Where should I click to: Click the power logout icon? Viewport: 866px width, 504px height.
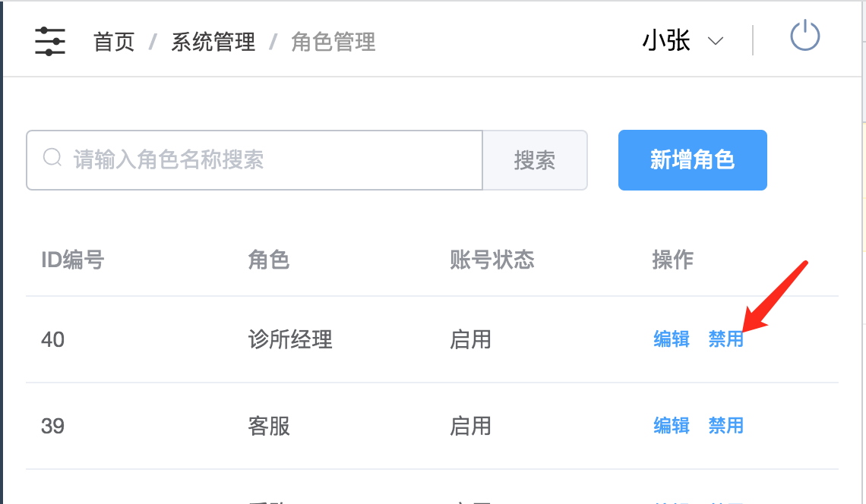pos(804,37)
